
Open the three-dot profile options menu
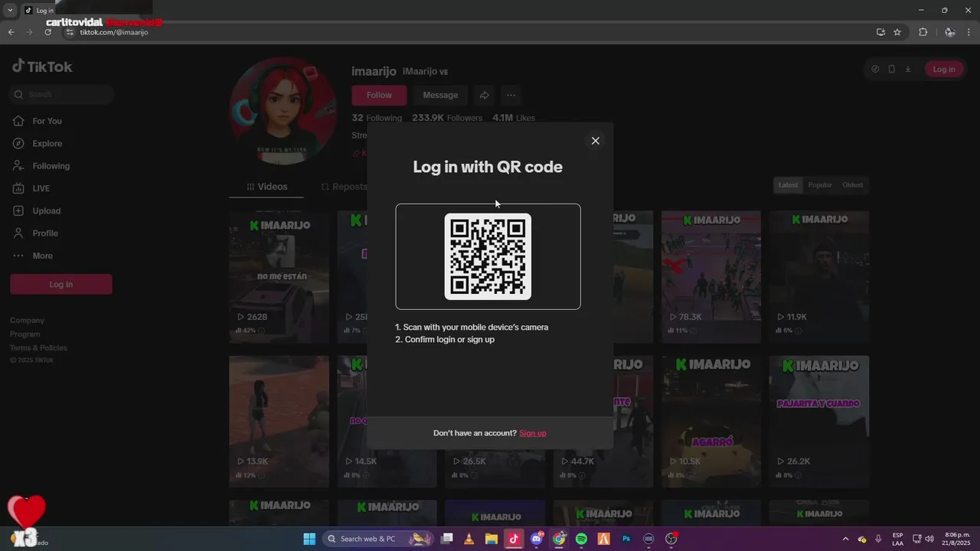point(511,95)
